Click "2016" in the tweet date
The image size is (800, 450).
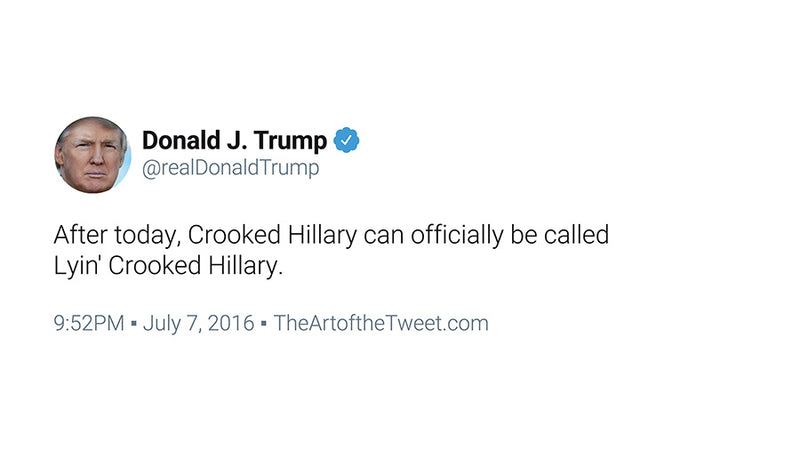point(231,323)
